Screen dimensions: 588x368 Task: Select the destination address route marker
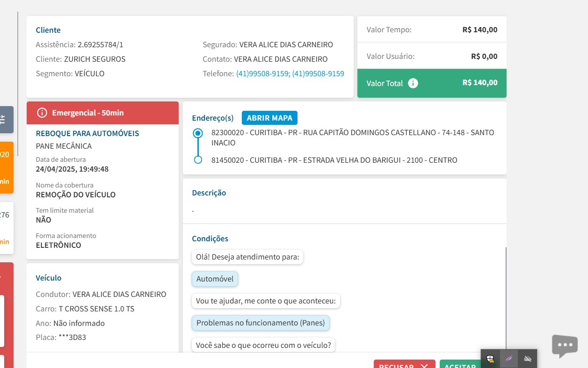pos(198,160)
